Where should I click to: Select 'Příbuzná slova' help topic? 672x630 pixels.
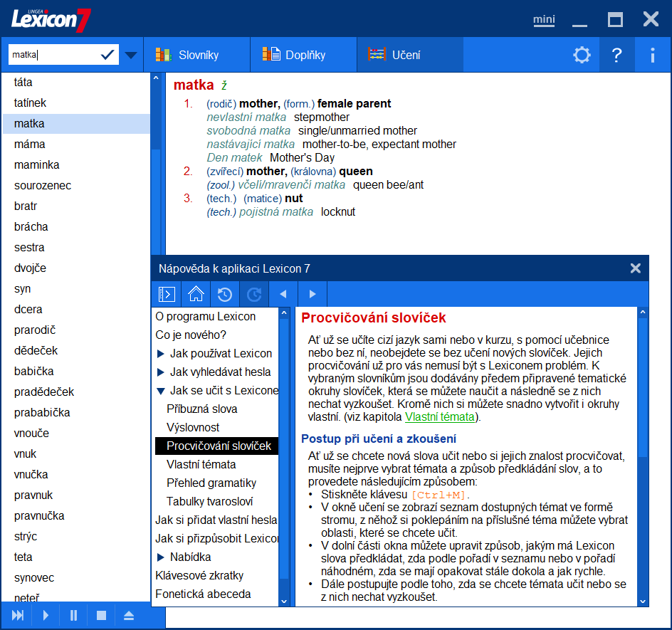tap(202, 409)
